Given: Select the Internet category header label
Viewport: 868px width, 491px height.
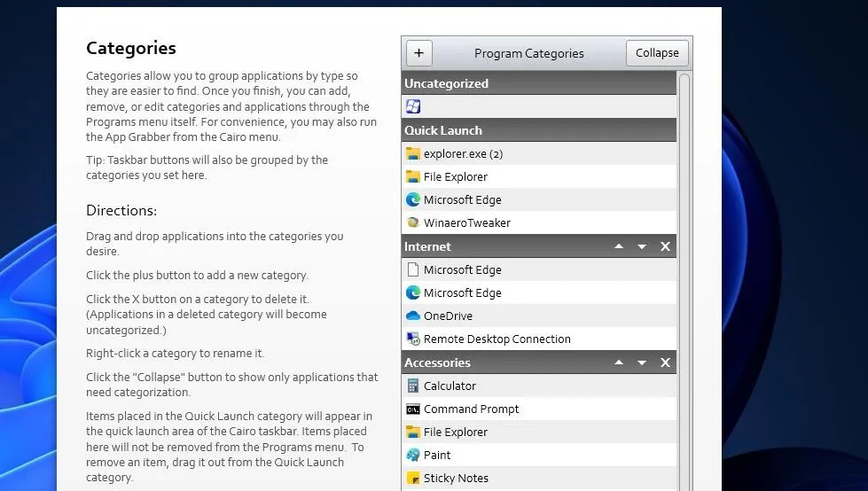Looking at the screenshot, I should [427, 246].
